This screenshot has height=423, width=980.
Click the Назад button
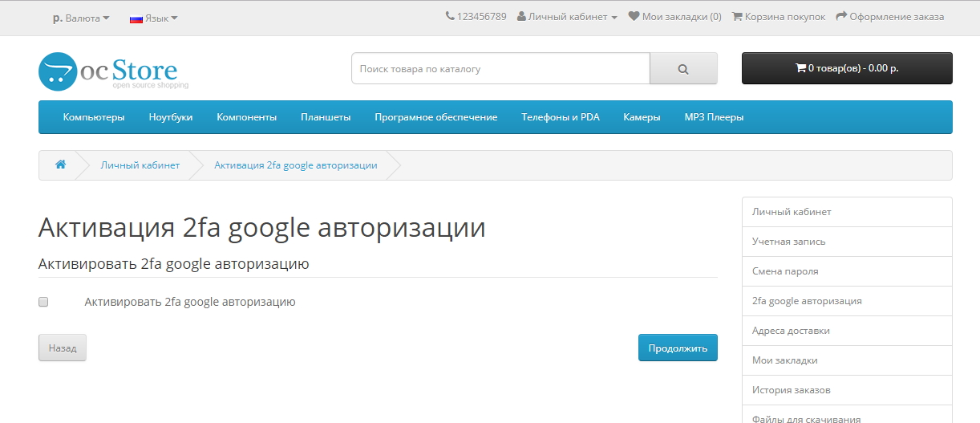[x=63, y=348]
